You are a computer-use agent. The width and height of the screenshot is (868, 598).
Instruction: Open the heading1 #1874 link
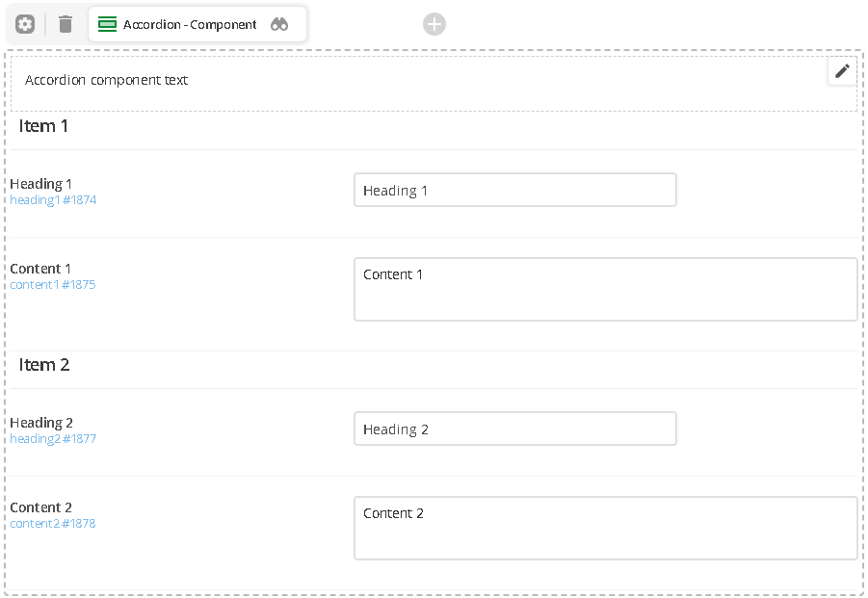(53, 199)
